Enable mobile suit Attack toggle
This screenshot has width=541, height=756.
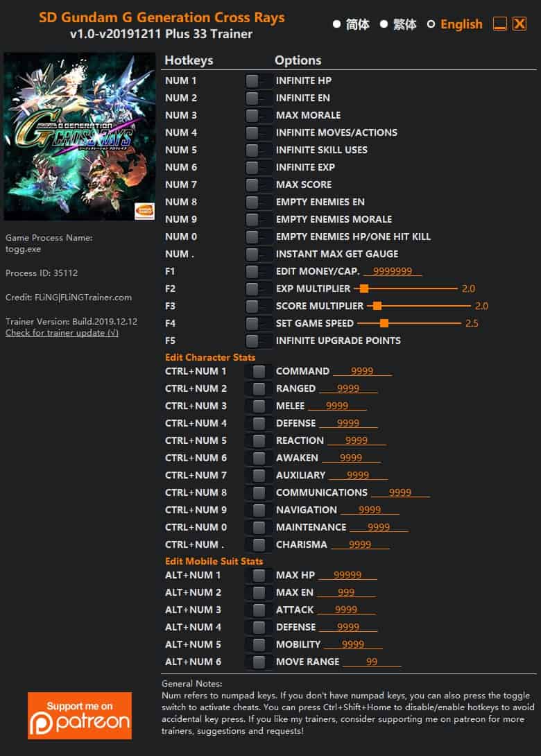(x=259, y=610)
